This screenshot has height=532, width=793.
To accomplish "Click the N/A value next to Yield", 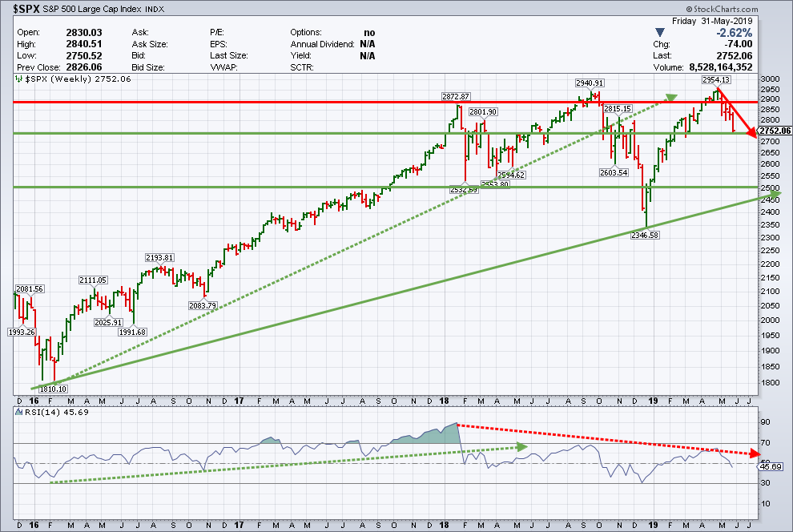I will tap(368, 55).
